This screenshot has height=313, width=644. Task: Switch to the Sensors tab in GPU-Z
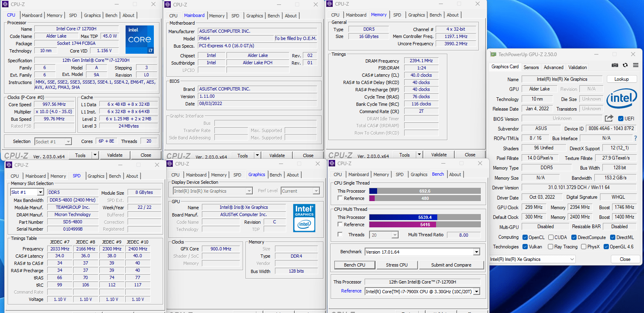[531, 67]
